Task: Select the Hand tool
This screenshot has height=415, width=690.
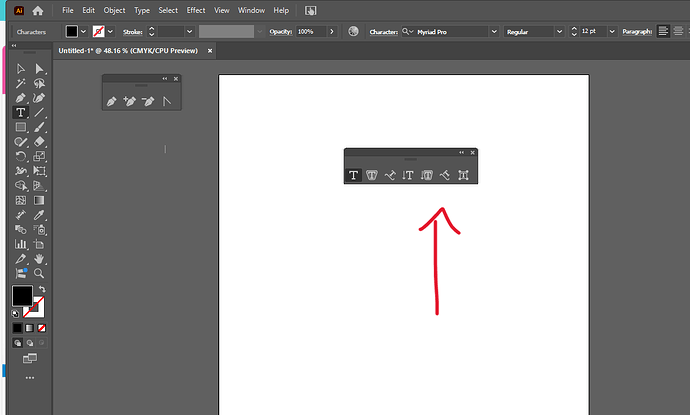Action: point(39,259)
